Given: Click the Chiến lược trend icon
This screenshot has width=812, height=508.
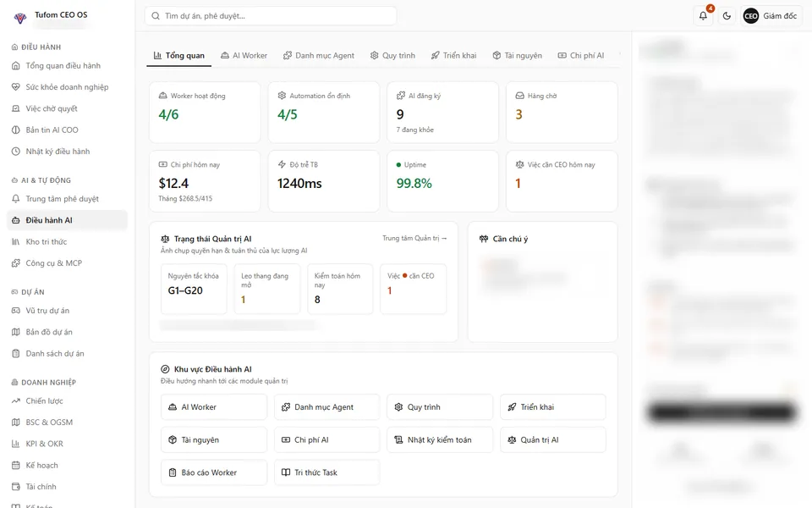Looking at the screenshot, I should tap(15, 401).
